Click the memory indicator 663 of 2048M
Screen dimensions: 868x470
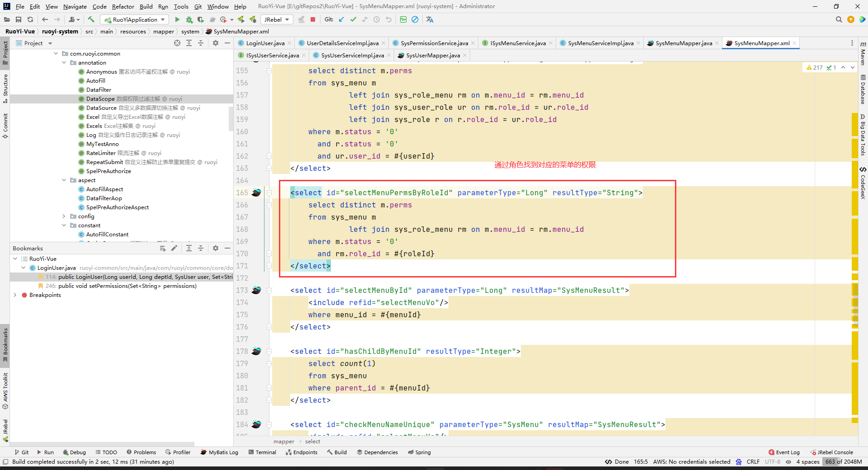coord(844,461)
